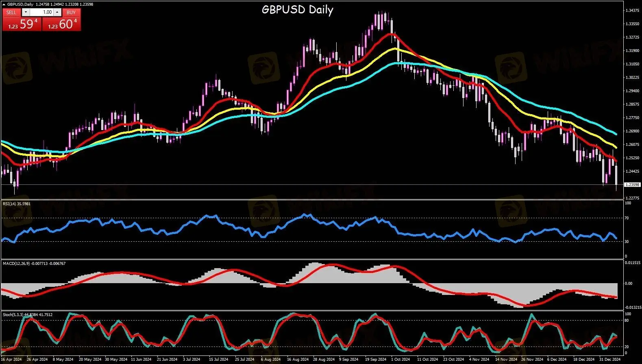Select the RSI(14) 35.5981 indicator label
This screenshot has height=364, width=642.
coord(17,204)
